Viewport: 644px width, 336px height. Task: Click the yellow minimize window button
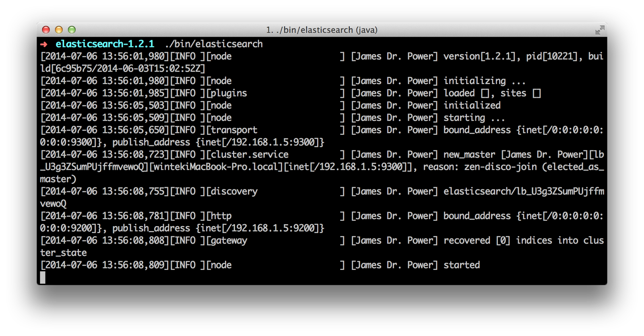click(x=59, y=30)
